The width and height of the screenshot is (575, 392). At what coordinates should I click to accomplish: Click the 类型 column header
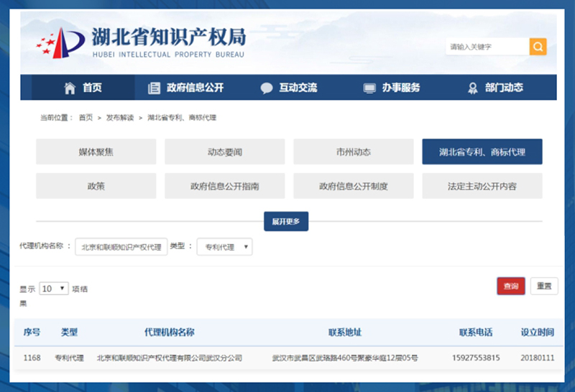click(69, 332)
